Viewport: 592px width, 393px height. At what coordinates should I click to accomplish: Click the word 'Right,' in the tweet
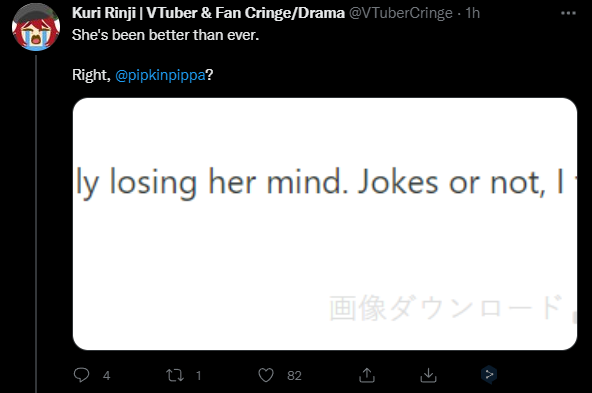[91, 75]
